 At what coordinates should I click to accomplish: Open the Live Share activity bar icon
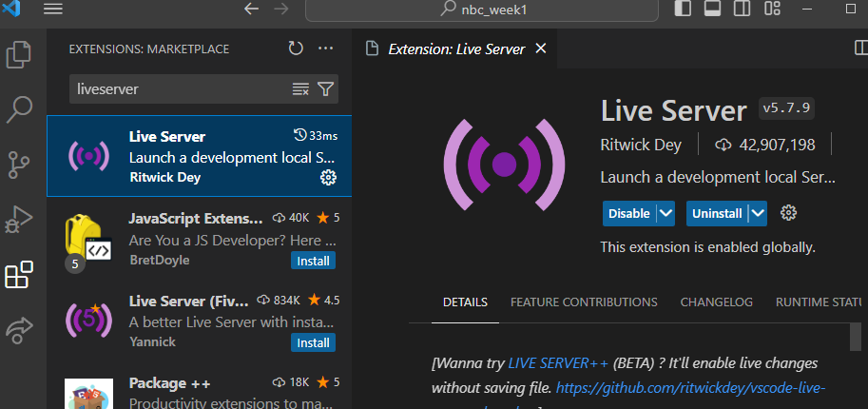[x=19, y=329]
